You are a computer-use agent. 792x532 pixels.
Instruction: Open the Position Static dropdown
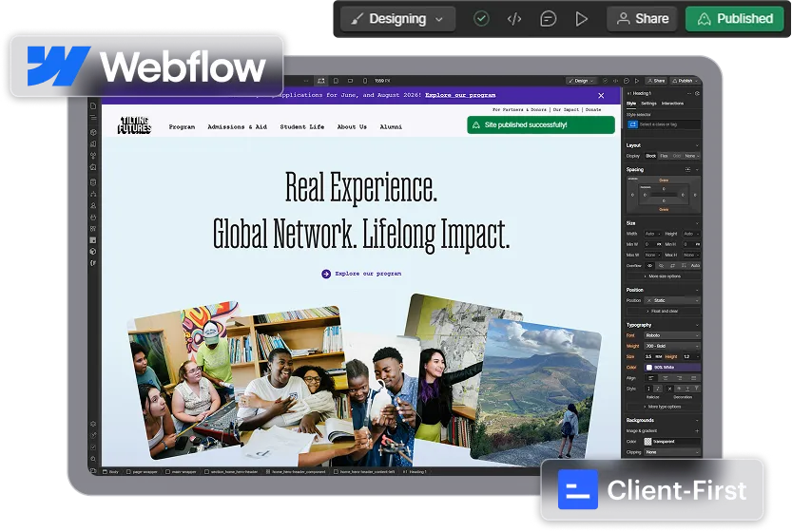pyautogui.click(x=673, y=300)
